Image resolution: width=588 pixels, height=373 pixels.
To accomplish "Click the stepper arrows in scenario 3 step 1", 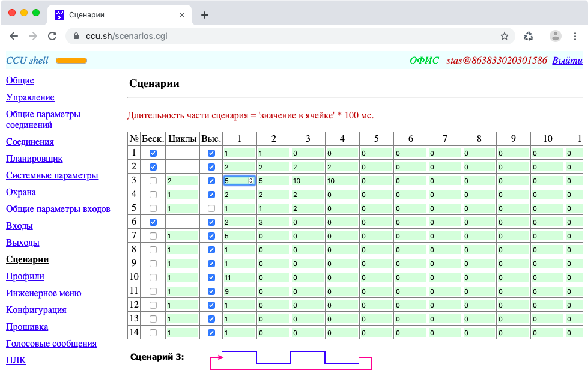I will [251, 181].
